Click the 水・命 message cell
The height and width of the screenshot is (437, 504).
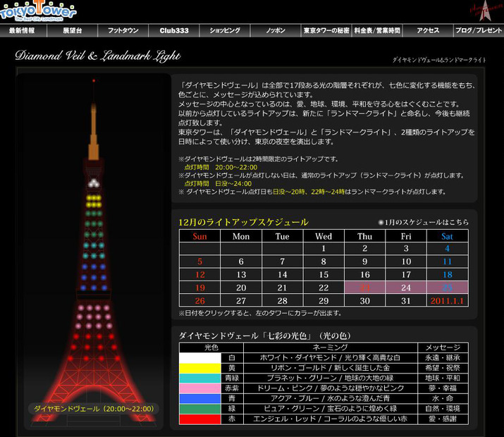[443, 399]
